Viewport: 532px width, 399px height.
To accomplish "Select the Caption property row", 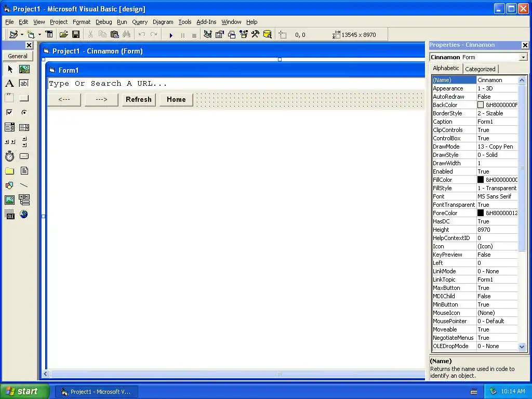I will coord(475,122).
